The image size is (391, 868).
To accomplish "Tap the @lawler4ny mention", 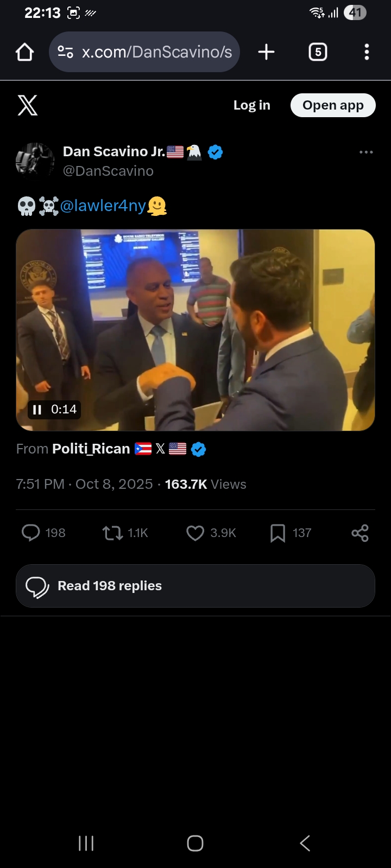I will pos(103,206).
